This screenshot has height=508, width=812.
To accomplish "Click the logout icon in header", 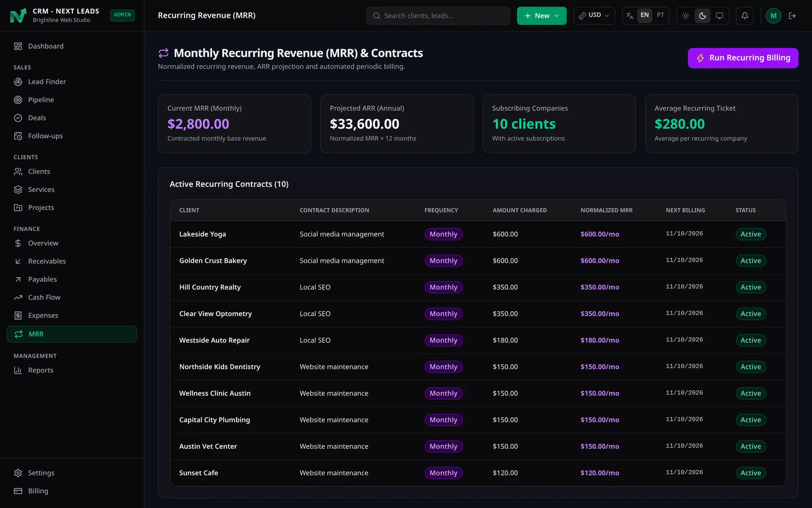I will pos(792,15).
